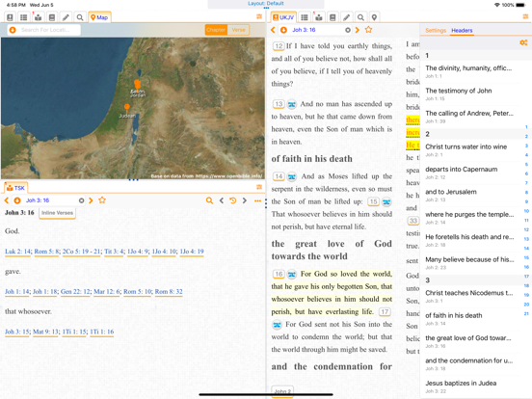
Task: Go to next verse in UKJV pane
Action: pos(357,30)
